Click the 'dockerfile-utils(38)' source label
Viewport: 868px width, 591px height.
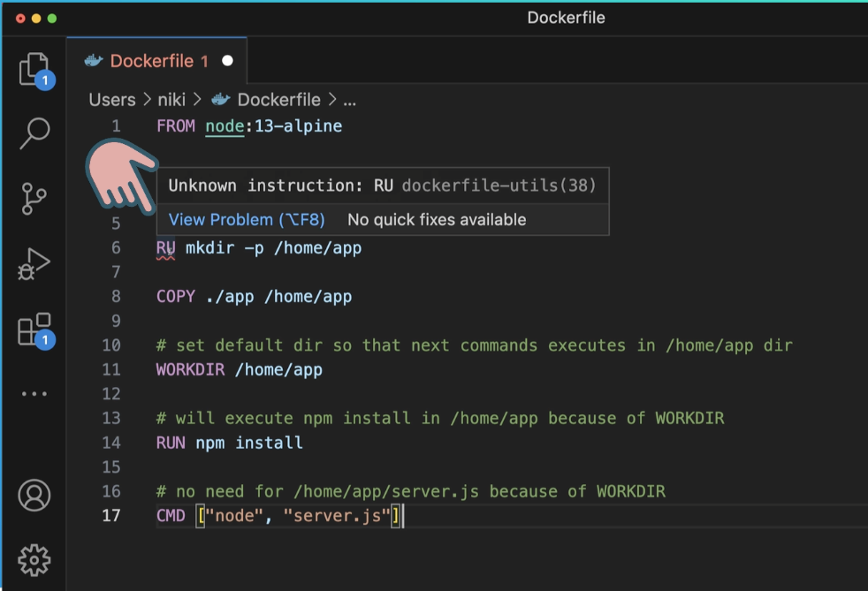[x=499, y=186]
